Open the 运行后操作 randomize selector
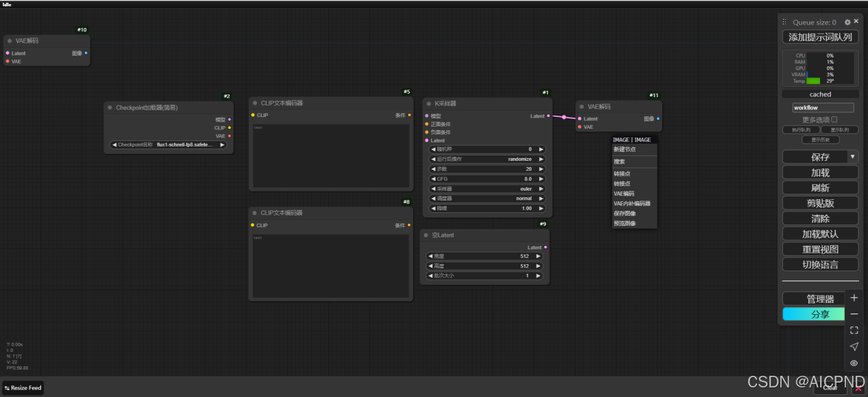The width and height of the screenshot is (868, 397). (487, 159)
